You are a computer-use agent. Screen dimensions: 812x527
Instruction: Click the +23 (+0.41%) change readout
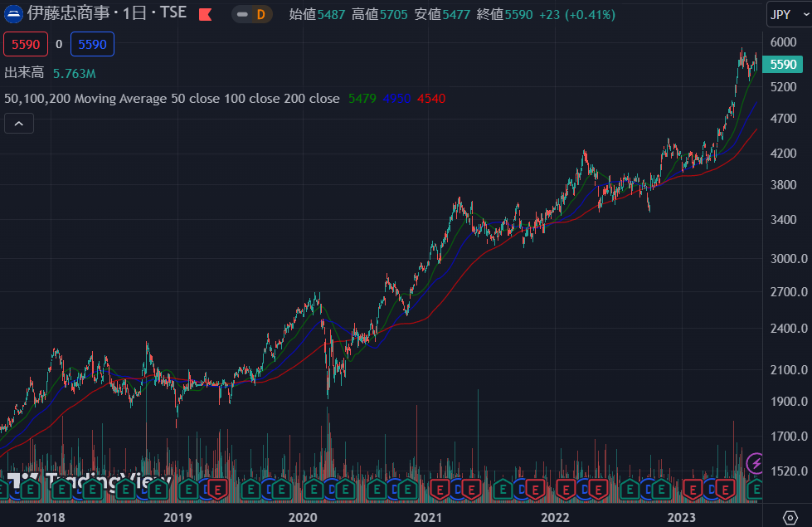click(577, 14)
